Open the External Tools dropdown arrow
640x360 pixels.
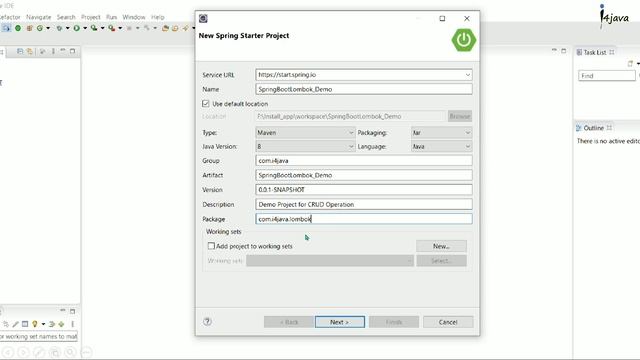(x=120, y=28)
